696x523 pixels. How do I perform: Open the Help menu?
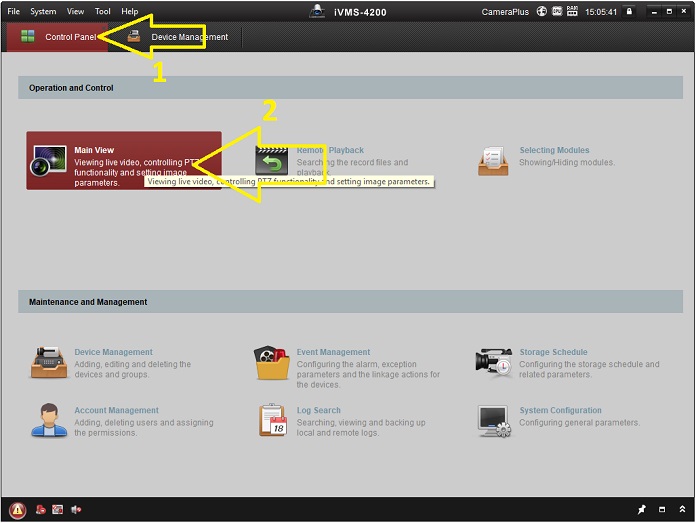[x=130, y=11]
